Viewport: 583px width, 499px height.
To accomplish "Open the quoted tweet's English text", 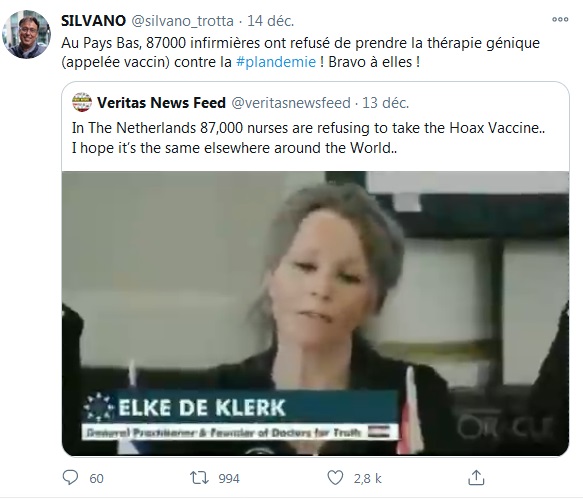I will (308, 138).
